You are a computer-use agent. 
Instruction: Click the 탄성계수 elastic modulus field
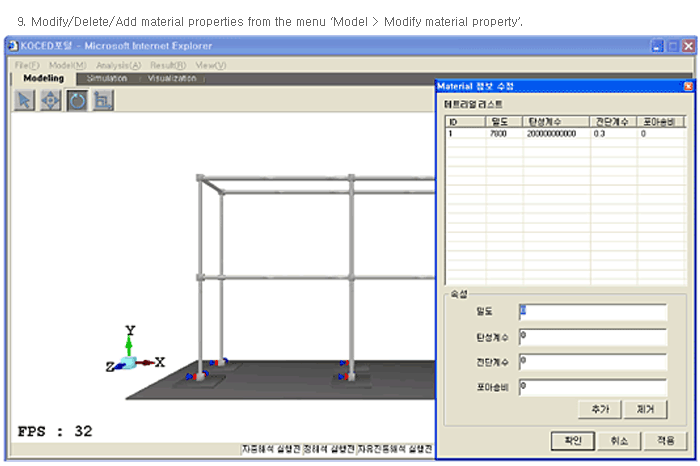click(592, 337)
